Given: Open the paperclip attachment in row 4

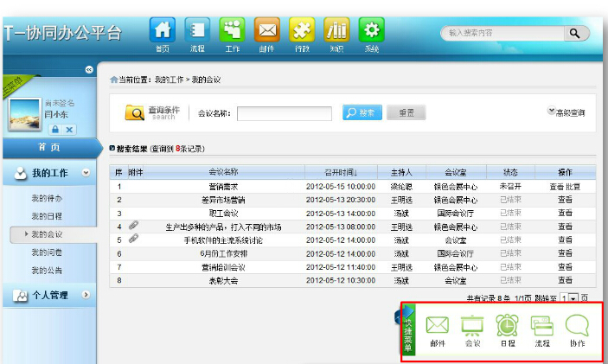Looking at the screenshot, I should click(x=133, y=225).
